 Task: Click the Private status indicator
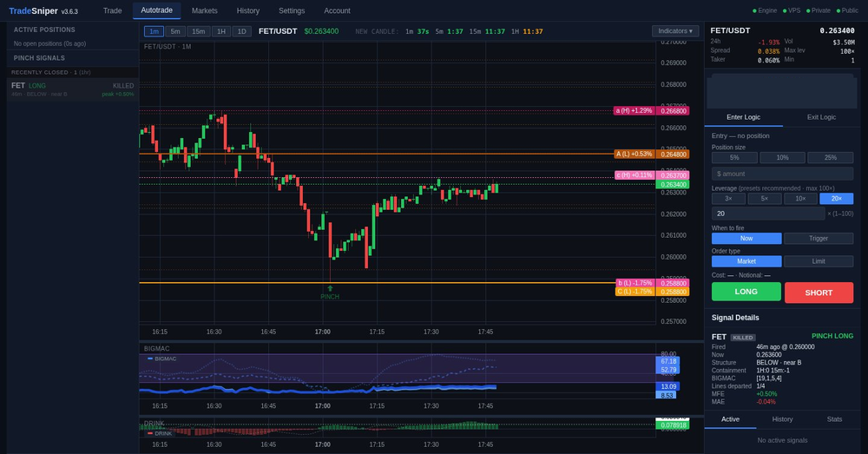(x=819, y=10)
